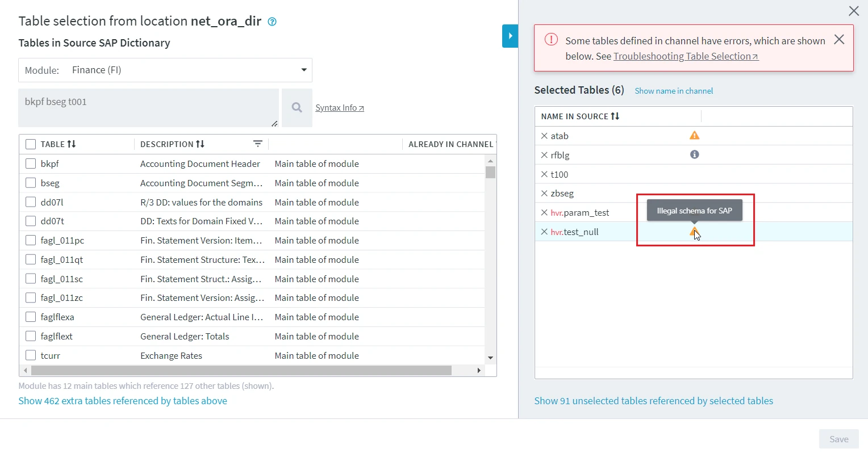Collapse panel with the blue arrow button
The image size is (868, 457).
tap(510, 36)
